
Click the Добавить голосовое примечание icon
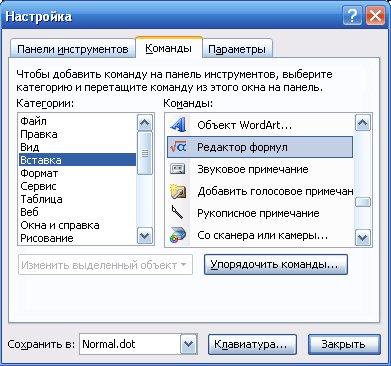178,191
